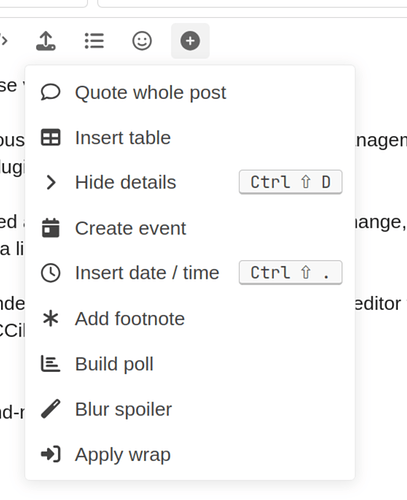Toggle the plus options toolbar button
This screenshot has width=407, height=500.
(x=190, y=41)
